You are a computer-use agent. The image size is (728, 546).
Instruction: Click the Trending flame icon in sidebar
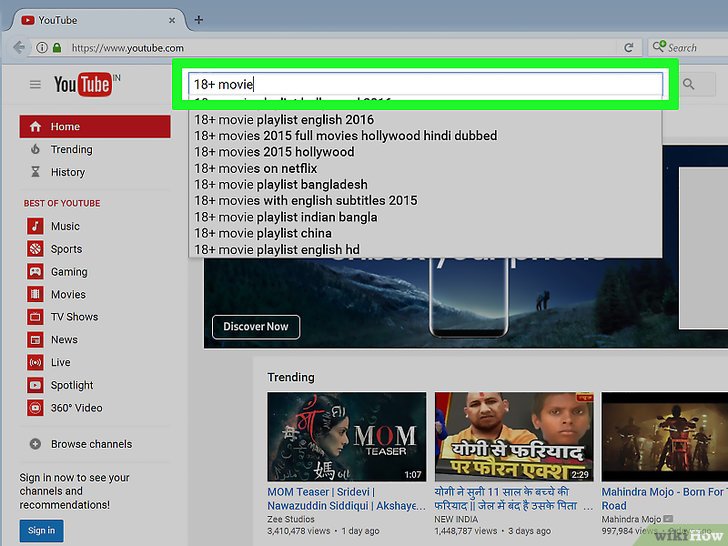click(x=36, y=150)
